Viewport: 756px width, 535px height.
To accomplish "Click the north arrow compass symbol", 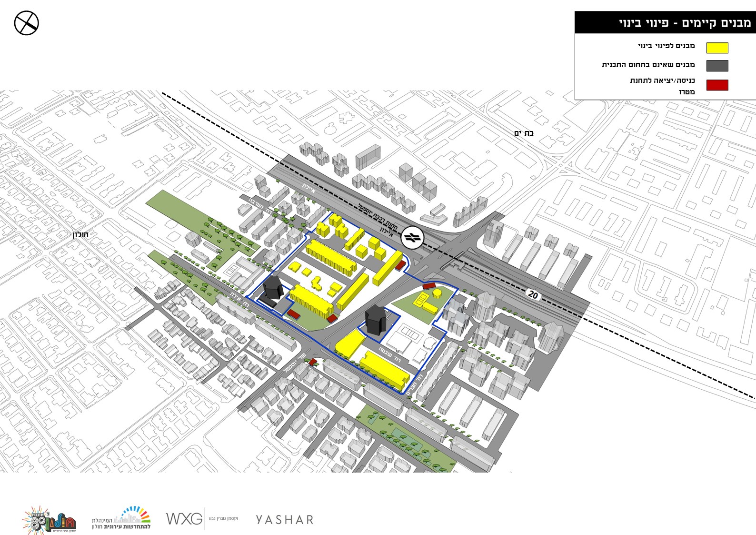I will click(26, 23).
